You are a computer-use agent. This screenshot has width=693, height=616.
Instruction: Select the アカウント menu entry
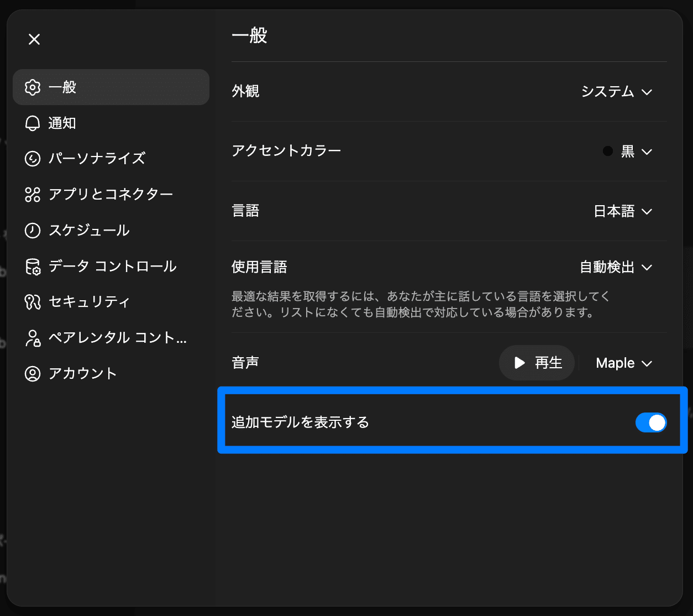point(82,374)
